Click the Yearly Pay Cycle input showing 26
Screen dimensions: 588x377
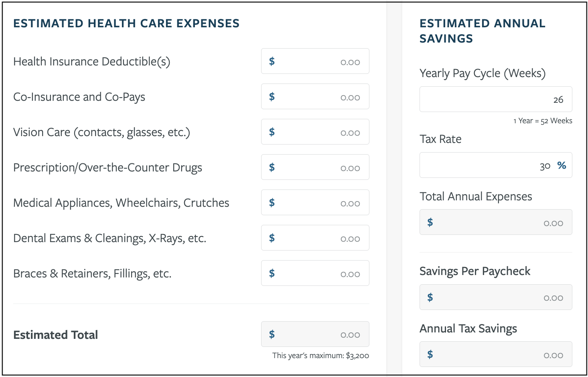tap(496, 99)
